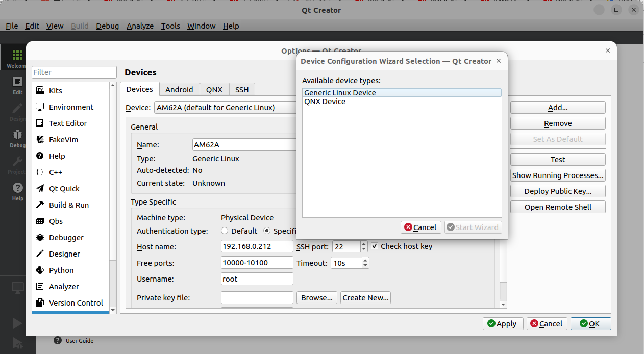
Task: Open the Version Control icon
Action: [40, 303]
